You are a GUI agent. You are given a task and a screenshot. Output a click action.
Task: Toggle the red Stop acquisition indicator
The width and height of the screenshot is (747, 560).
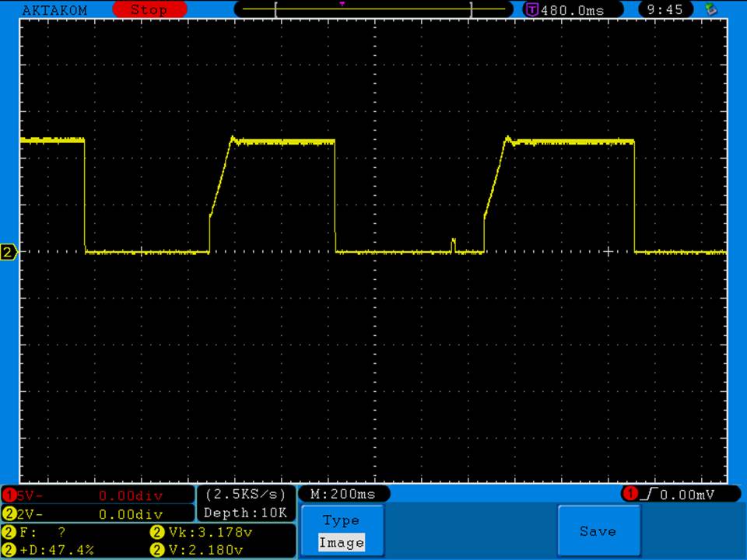[x=149, y=10]
